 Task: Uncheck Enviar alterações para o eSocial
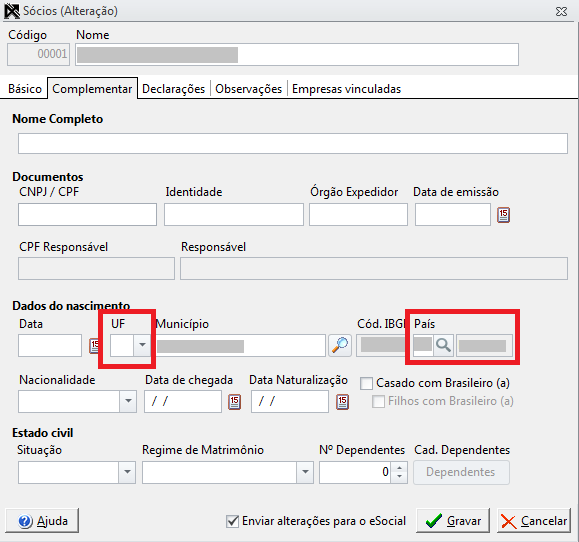click(x=232, y=521)
